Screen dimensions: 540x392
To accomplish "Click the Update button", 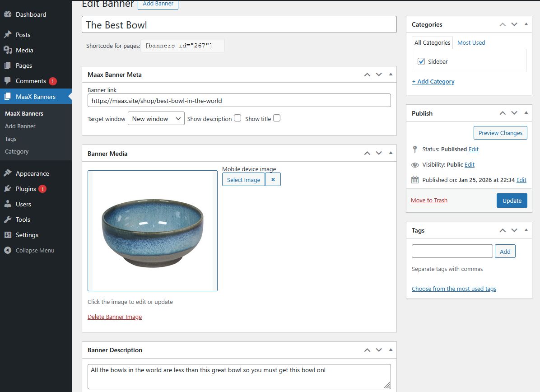I will [512, 201].
